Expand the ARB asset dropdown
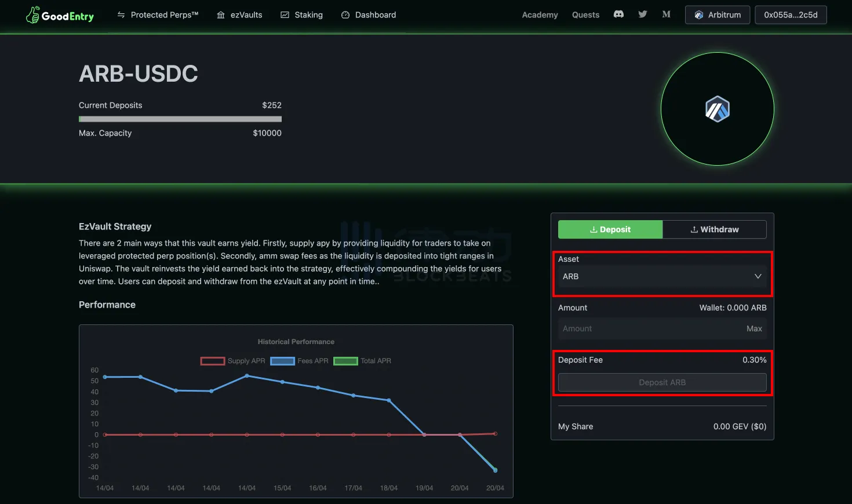The height and width of the screenshot is (504, 852). [x=662, y=276]
